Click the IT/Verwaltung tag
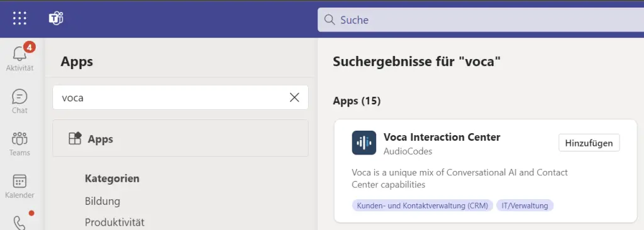Screen dimensions: 644x230 coord(525,205)
